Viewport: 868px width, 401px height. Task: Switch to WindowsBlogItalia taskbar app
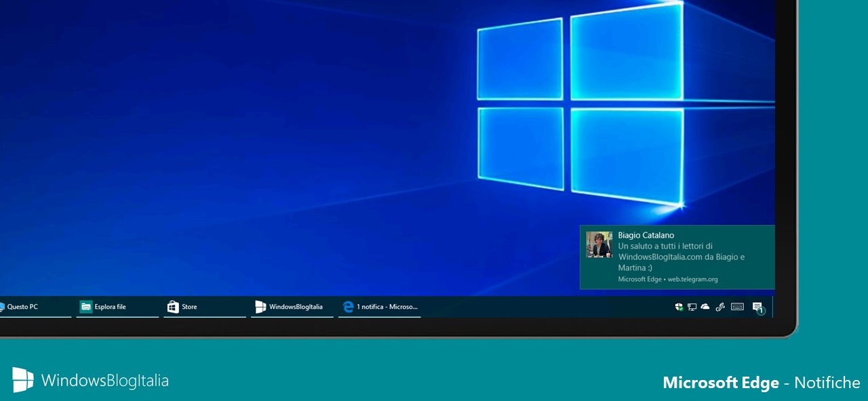click(x=292, y=307)
